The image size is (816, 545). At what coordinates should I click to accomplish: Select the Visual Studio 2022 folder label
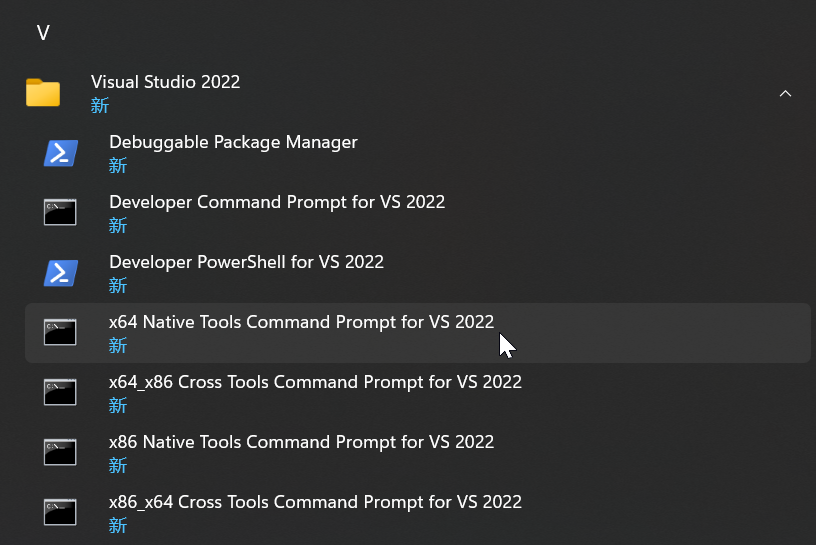(165, 82)
